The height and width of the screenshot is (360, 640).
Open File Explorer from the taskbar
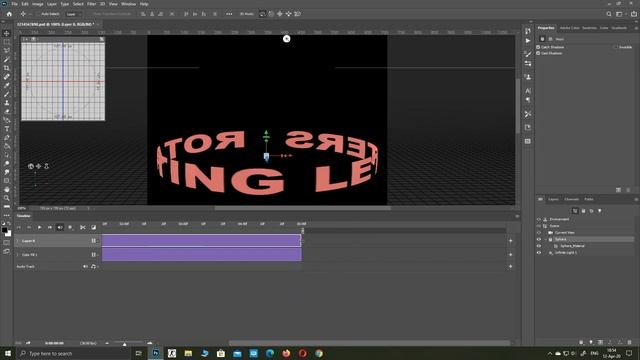tap(188, 353)
